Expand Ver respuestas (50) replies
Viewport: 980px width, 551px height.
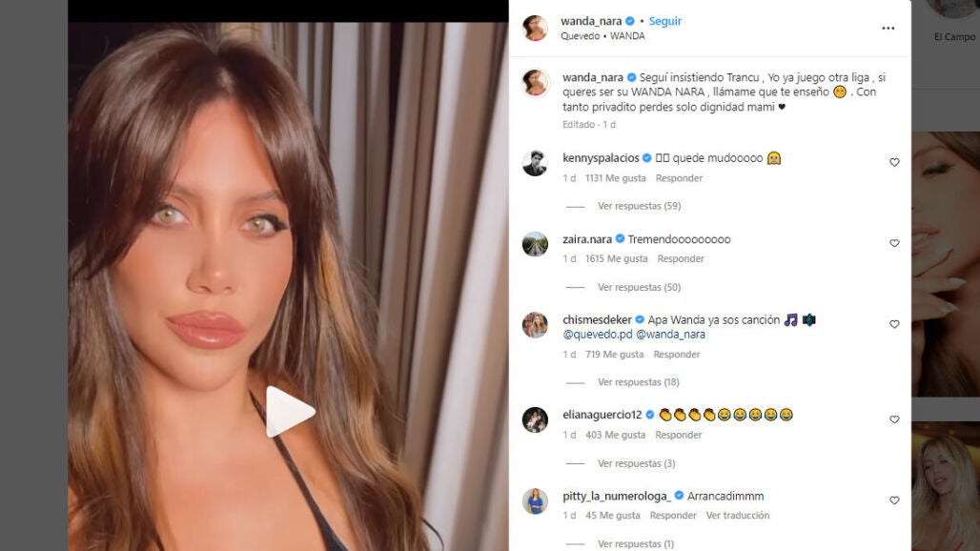click(639, 287)
